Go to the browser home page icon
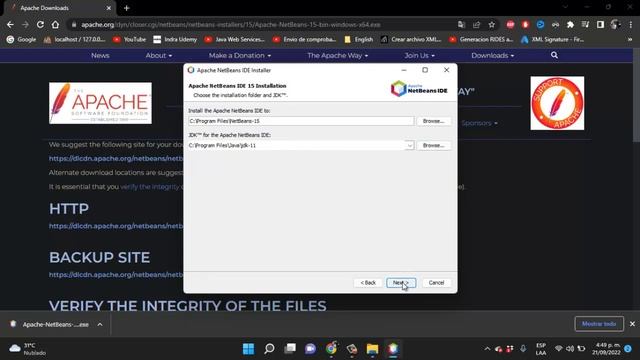 55,24
